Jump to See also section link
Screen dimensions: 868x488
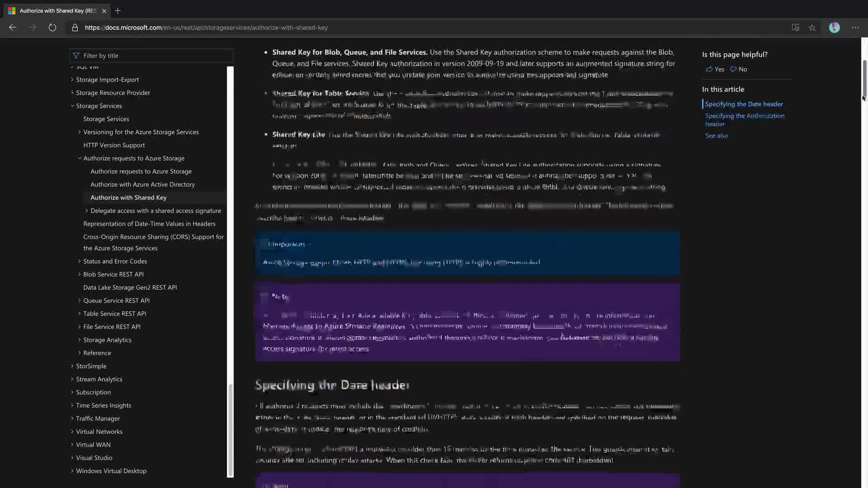[x=717, y=136]
